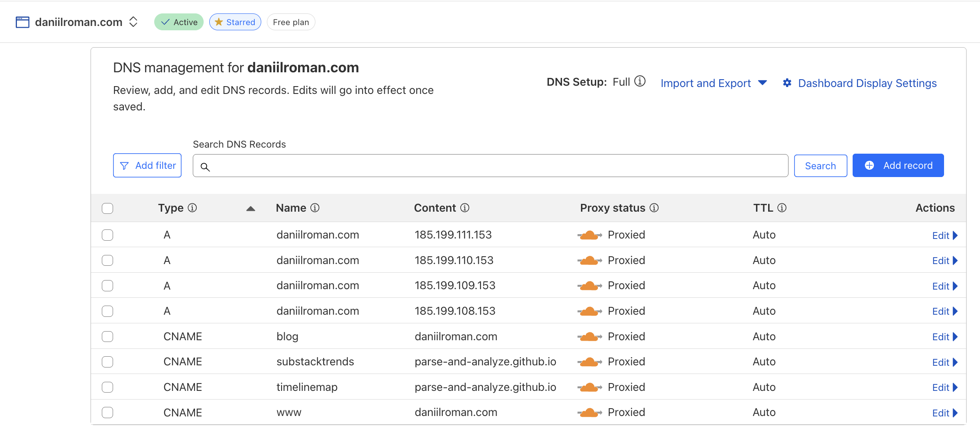Select the 185.199.111.153 record checkbox

pyautogui.click(x=107, y=235)
